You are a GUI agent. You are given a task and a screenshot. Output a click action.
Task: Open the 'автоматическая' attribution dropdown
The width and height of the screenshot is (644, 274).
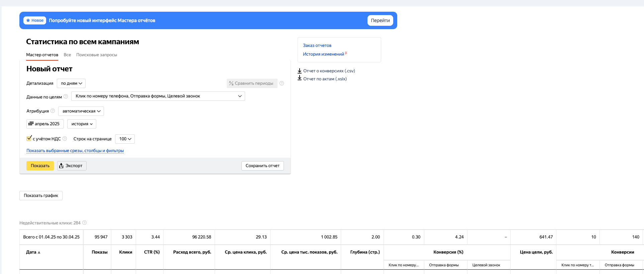tap(81, 111)
